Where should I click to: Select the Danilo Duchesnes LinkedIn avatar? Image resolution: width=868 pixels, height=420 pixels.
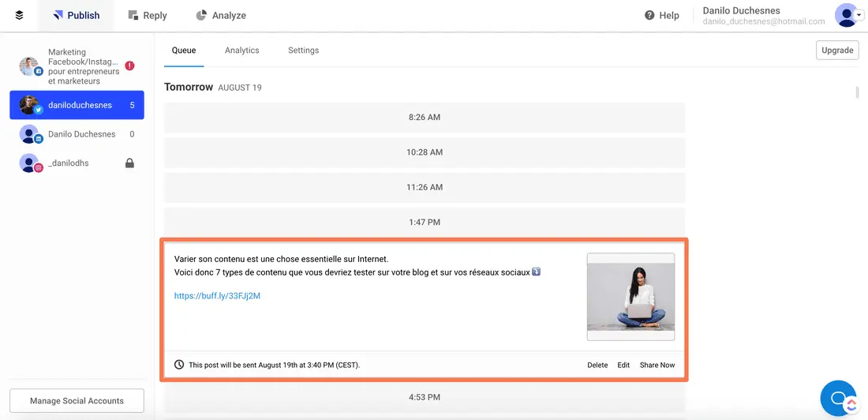pyautogui.click(x=30, y=134)
